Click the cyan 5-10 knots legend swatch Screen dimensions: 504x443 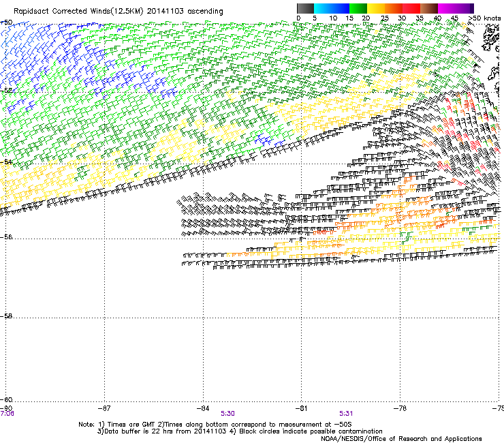click(323, 8)
